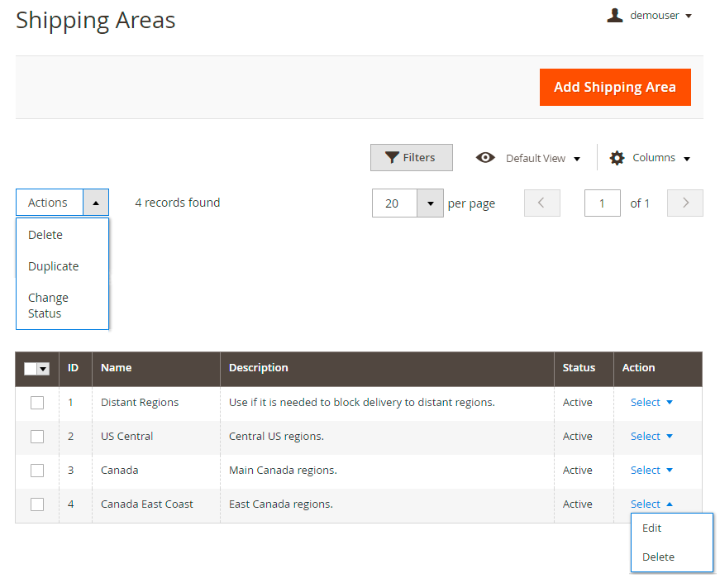Check the US Central row checkbox

pyautogui.click(x=37, y=437)
